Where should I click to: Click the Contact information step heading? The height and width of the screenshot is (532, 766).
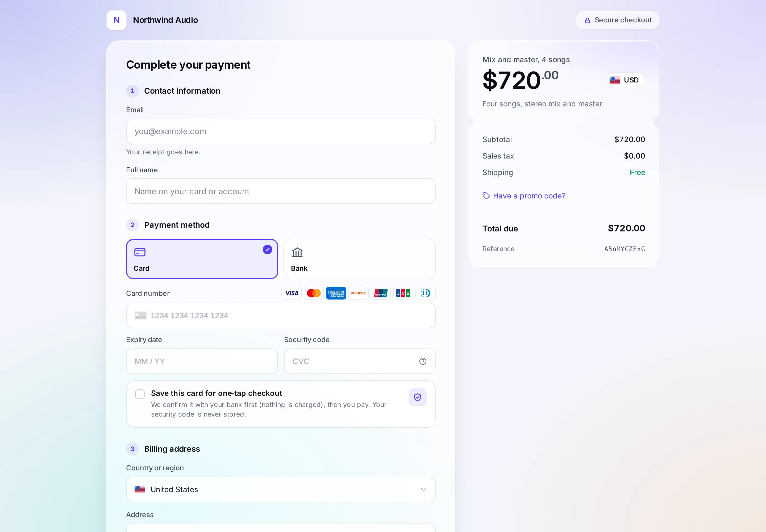click(x=182, y=91)
